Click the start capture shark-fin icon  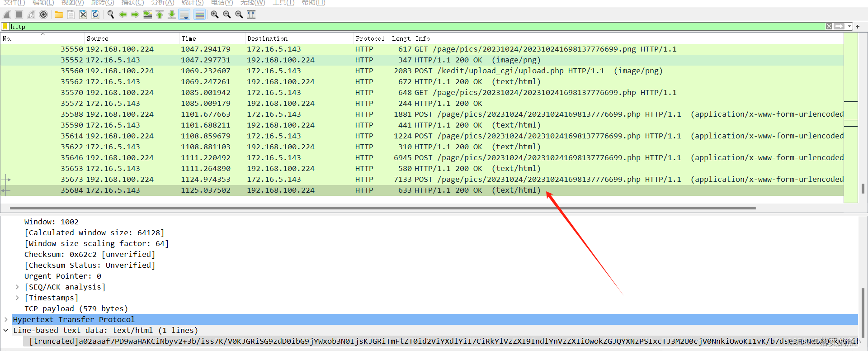click(x=7, y=14)
